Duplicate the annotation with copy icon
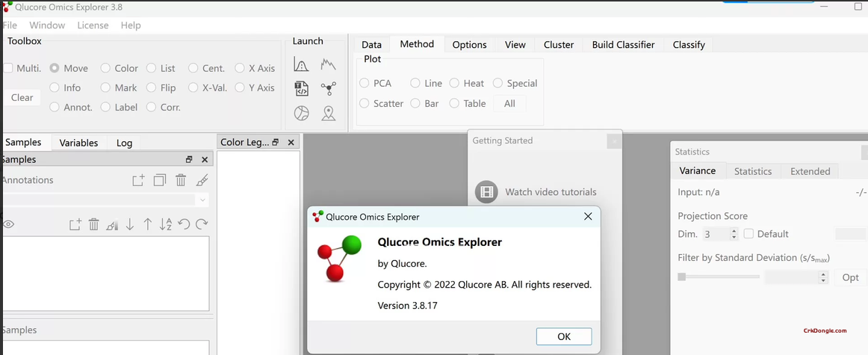Viewport: 868px width, 355px height. click(x=160, y=180)
